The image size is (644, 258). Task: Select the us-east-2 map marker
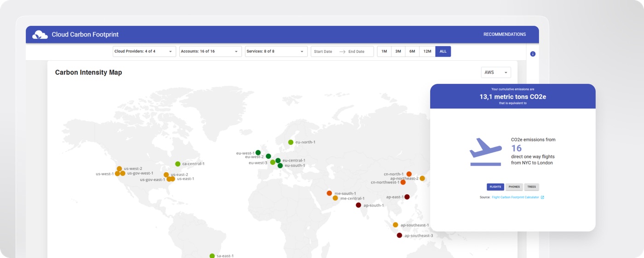[166, 175]
